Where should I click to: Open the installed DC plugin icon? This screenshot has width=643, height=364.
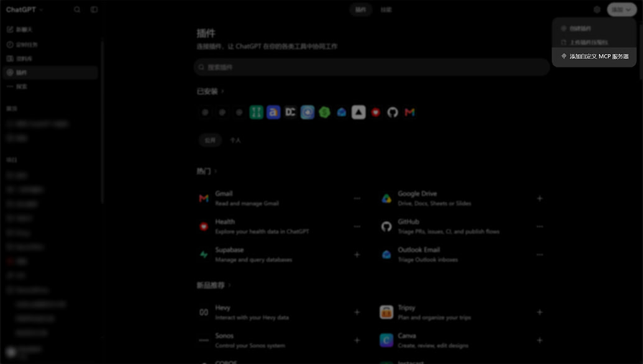pos(290,112)
